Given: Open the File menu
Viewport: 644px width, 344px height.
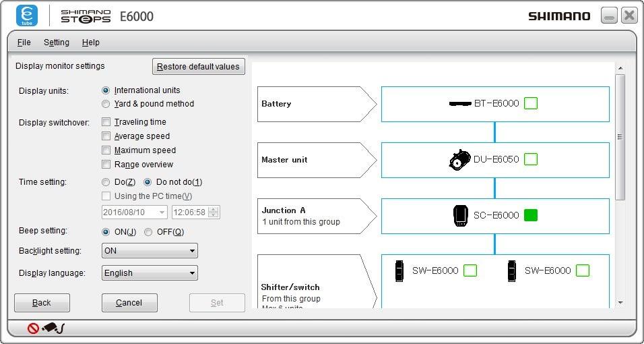Looking at the screenshot, I should pos(24,42).
